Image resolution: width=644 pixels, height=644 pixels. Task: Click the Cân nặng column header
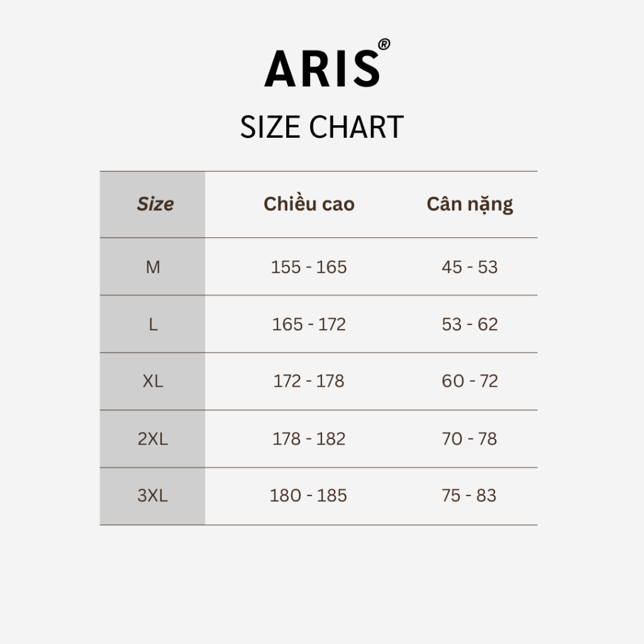coord(470,204)
